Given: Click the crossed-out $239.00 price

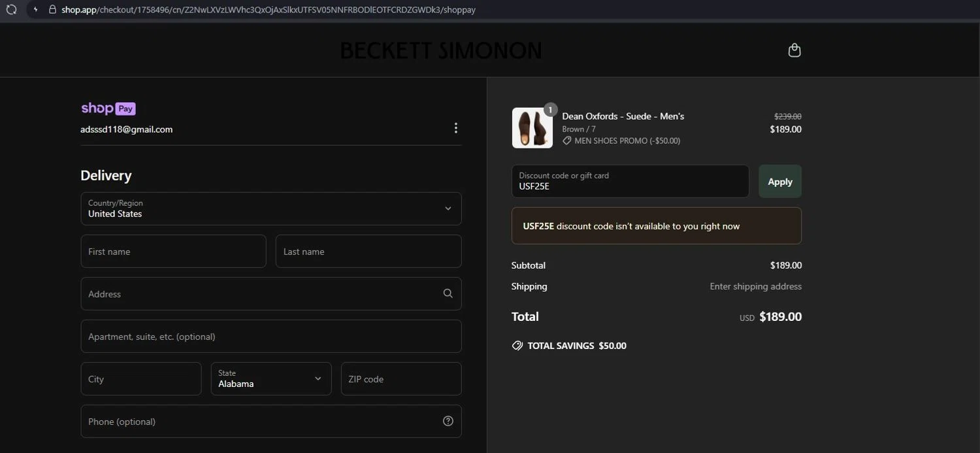Looking at the screenshot, I should click(x=788, y=116).
